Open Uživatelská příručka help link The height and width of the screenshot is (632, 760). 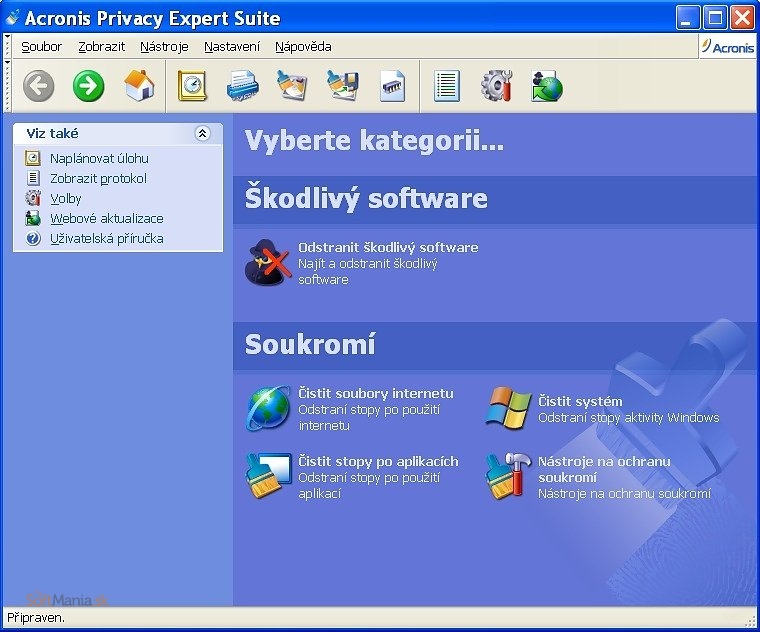point(107,238)
